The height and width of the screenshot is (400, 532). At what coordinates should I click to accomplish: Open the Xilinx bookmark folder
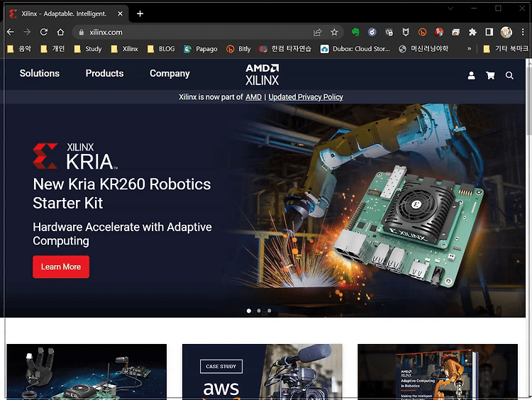[125, 49]
